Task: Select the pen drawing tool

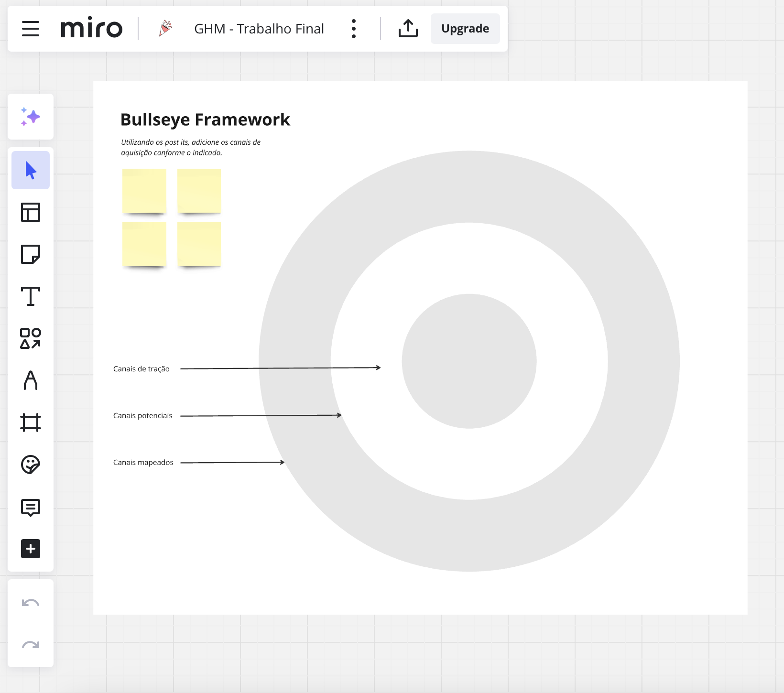Action: (x=30, y=381)
